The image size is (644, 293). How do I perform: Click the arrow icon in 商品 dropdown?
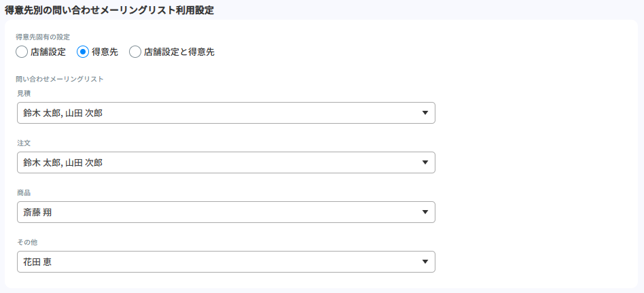425,212
